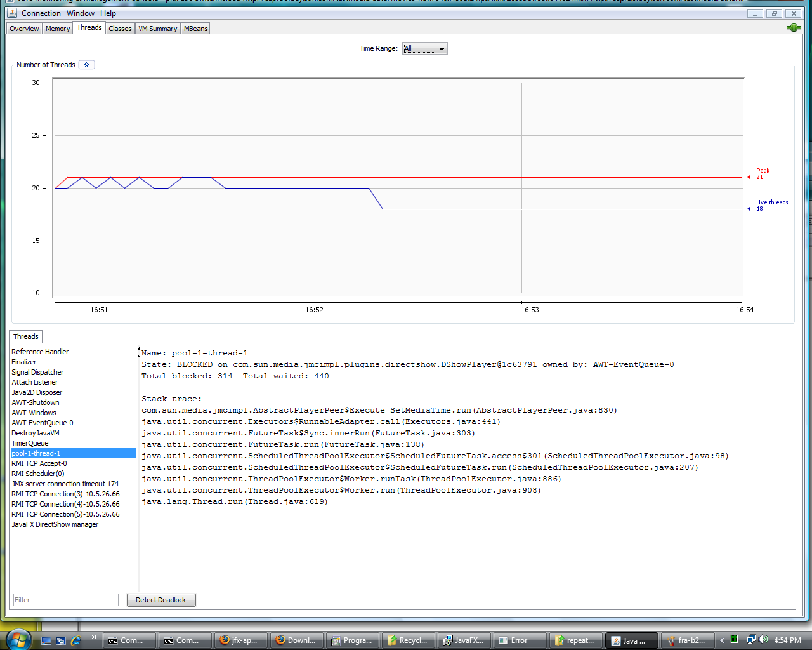The image size is (812, 650).
Task: Switch to the MBeans tab
Action: [x=195, y=29]
